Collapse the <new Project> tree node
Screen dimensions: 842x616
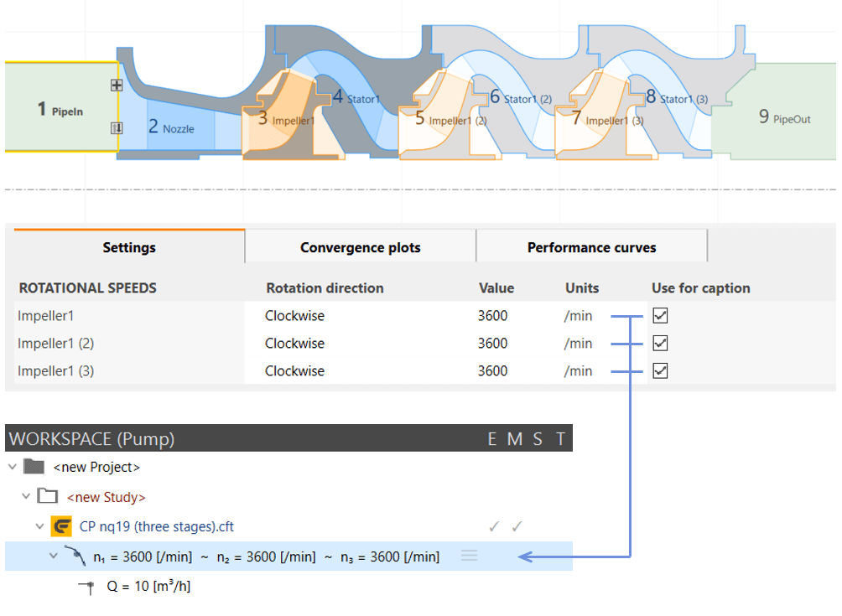pyautogui.click(x=13, y=467)
